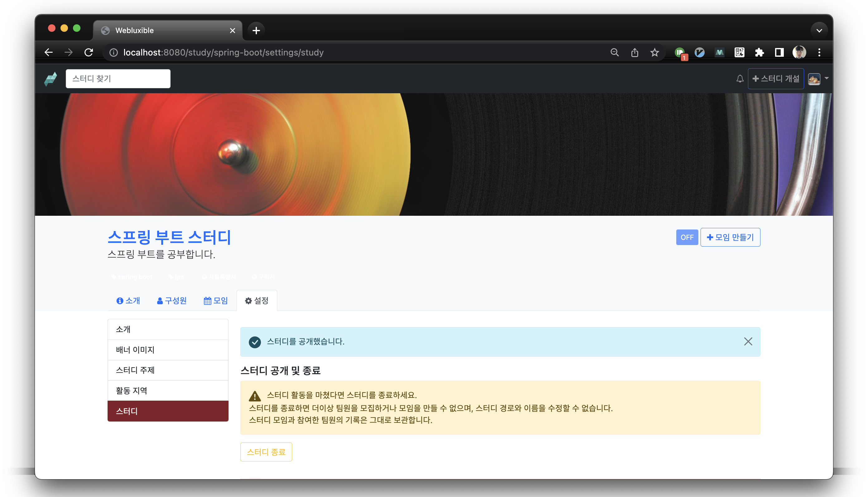Click the zoom magnifier icon in address bar
The width and height of the screenshot is (868, 497).
click(x=615, y=52)
